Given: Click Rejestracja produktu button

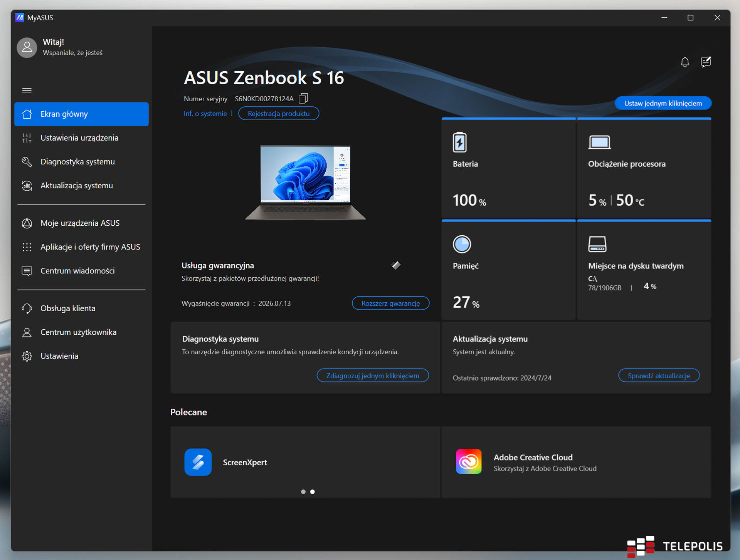Looking at the screenshot, I should point(278,114).
